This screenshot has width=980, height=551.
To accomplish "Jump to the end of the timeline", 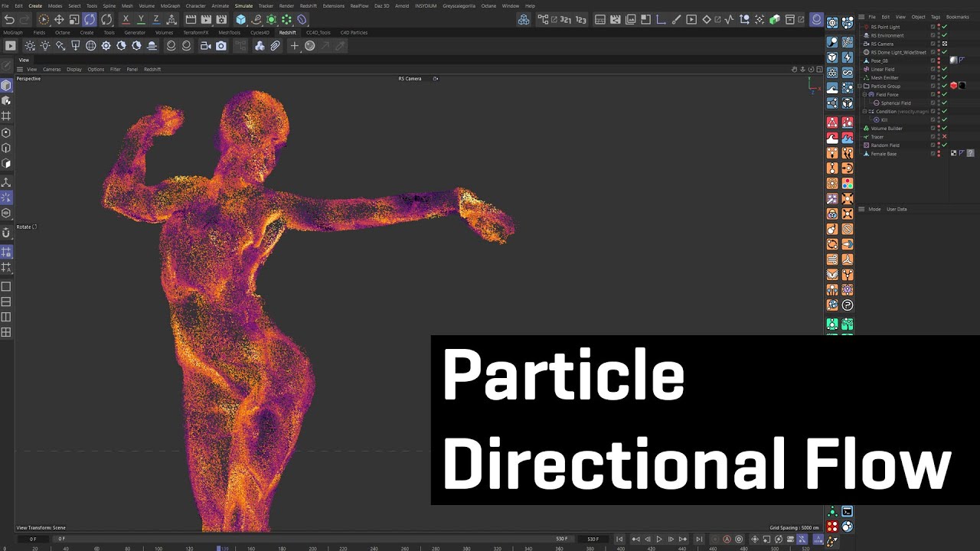I will coord(699,540).
